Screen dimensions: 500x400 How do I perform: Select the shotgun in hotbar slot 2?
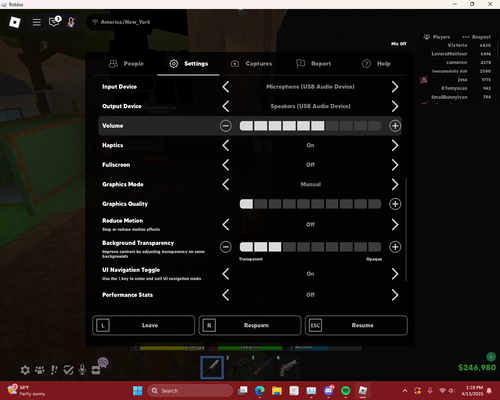[238, 368]
